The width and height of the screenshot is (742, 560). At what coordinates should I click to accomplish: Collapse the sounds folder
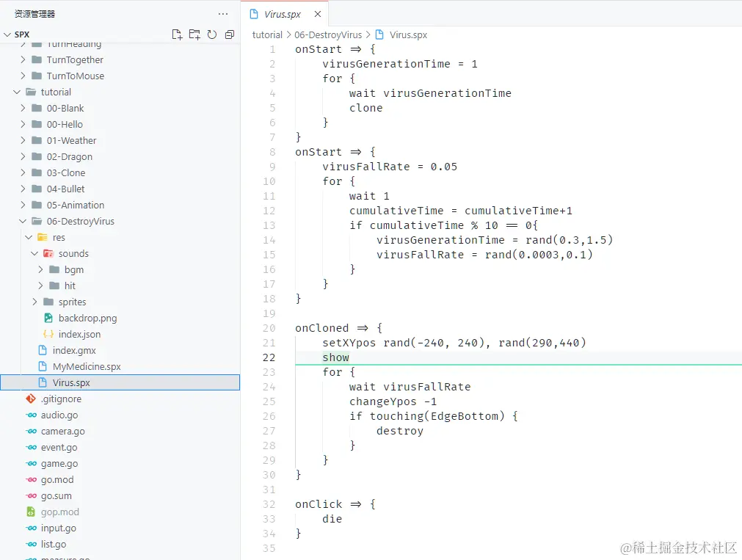(x=34, y=253)
